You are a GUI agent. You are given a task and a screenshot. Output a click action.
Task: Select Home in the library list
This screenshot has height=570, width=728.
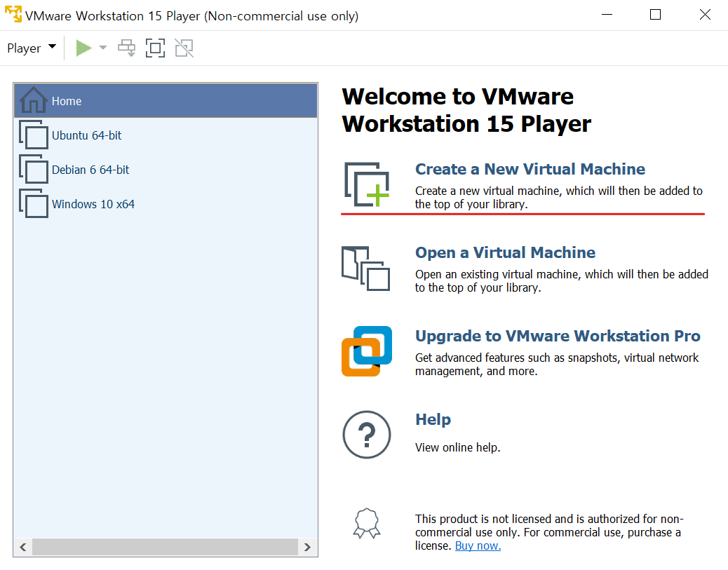(166, 101)
